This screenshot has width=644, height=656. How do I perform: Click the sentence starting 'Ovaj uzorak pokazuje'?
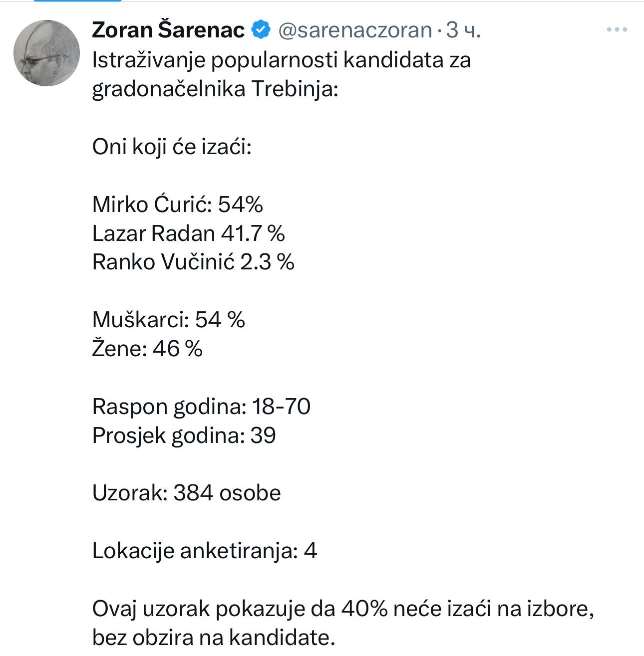click(x=343, y=609)
